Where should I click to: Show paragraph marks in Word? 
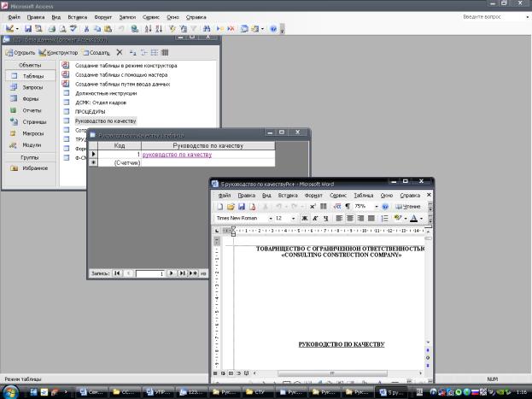(348, 206)
